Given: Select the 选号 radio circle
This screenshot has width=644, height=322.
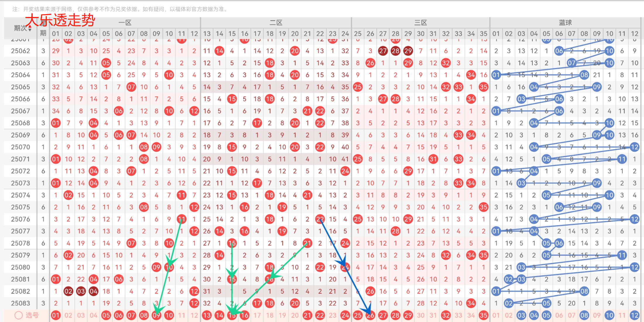Looking at the screenshot, I should (x=18, y=315).
